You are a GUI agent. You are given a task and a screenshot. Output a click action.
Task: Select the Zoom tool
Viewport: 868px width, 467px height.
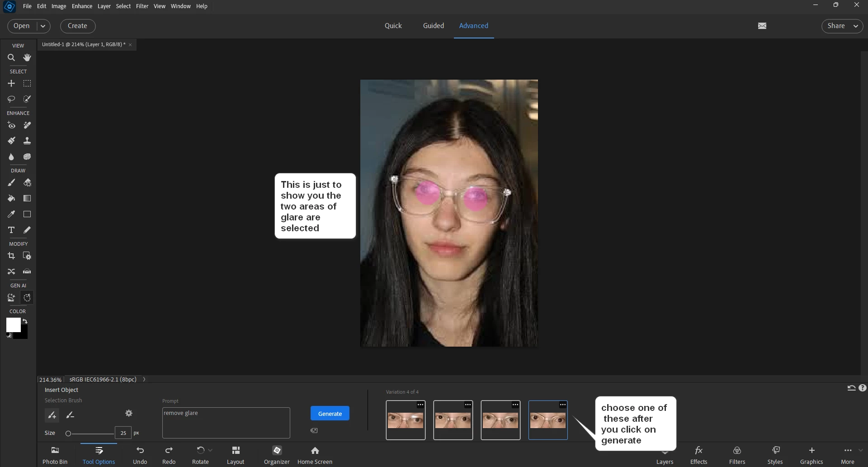tap(11, 57)
